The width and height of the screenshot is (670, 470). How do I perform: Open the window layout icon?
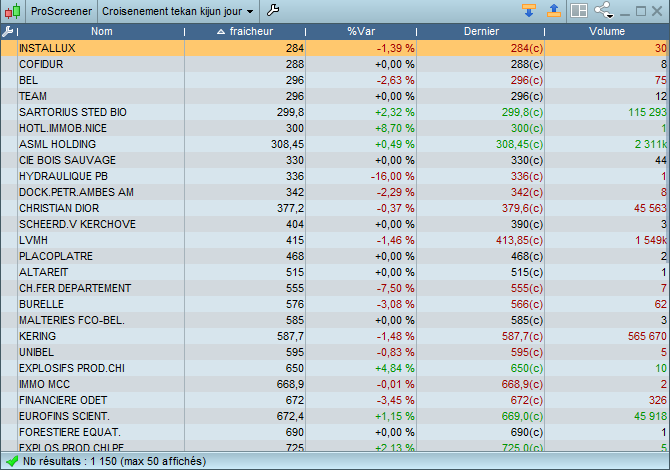[579, 11]
